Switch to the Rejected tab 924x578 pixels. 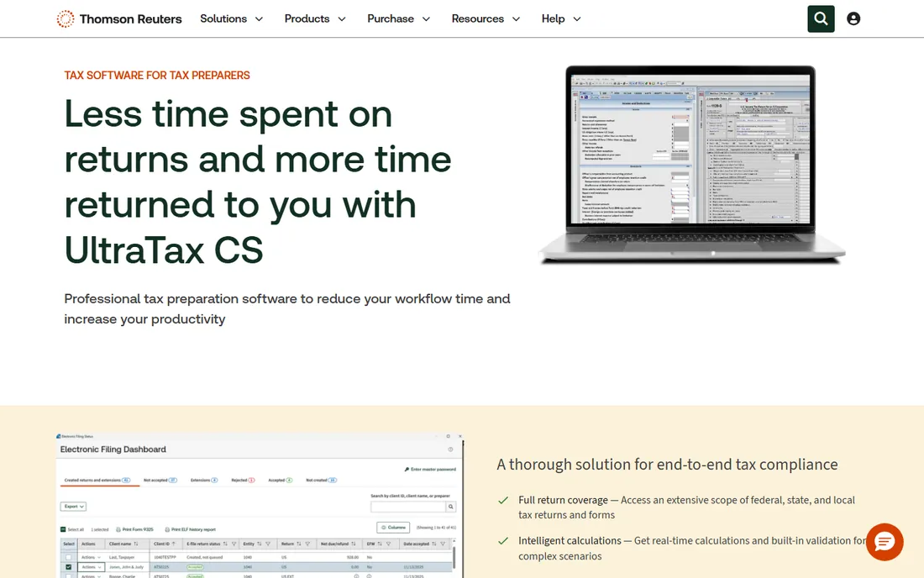pos(243,481)
